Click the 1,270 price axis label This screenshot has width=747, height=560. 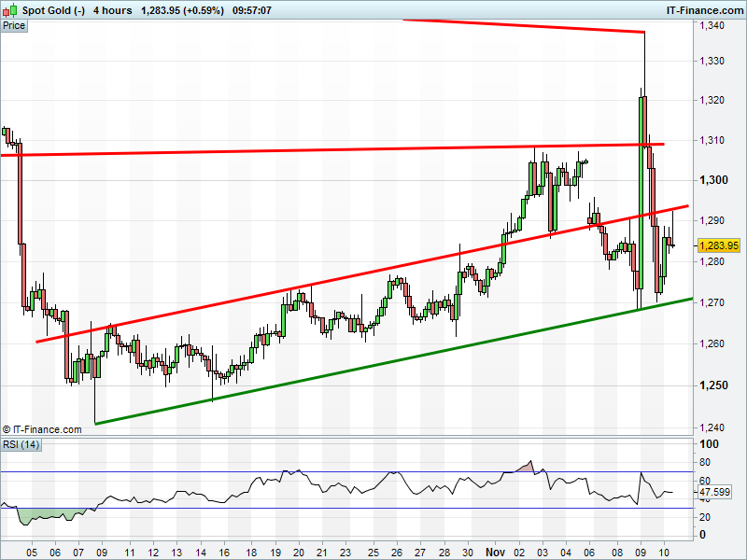[x=712, y=302]
